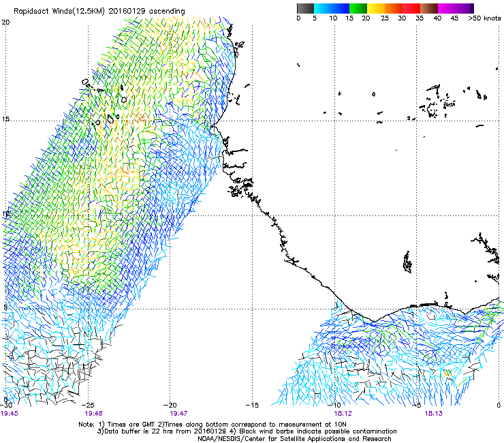The image size is (504, 443).
Task: Click the '-25' longitude axis label
Action: coord(88,405)
